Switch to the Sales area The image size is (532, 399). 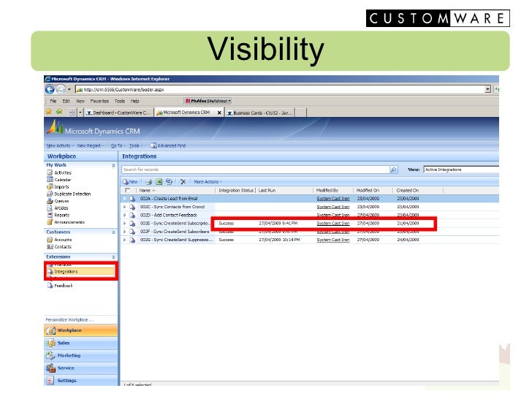[x=80, y=343]
